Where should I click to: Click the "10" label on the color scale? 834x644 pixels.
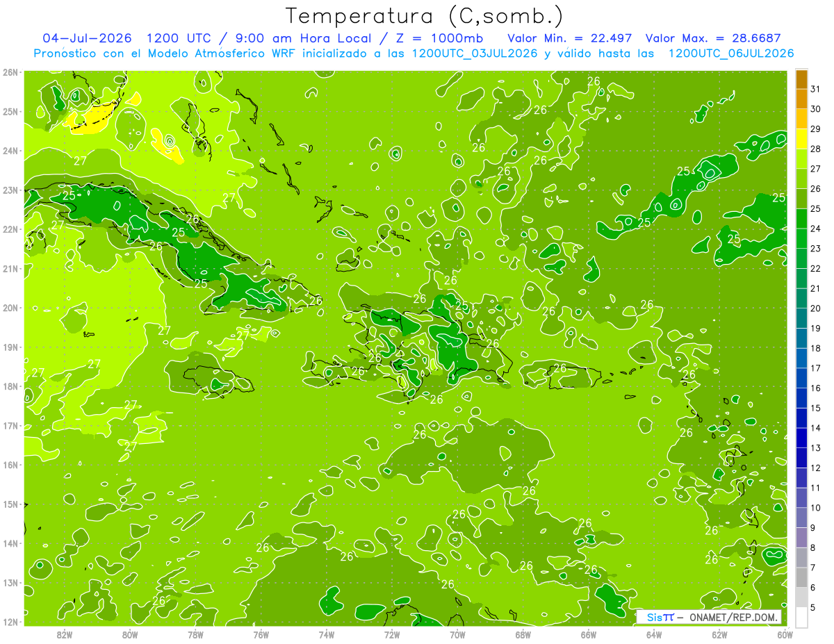pyautogui.click(x=816, y=508)
